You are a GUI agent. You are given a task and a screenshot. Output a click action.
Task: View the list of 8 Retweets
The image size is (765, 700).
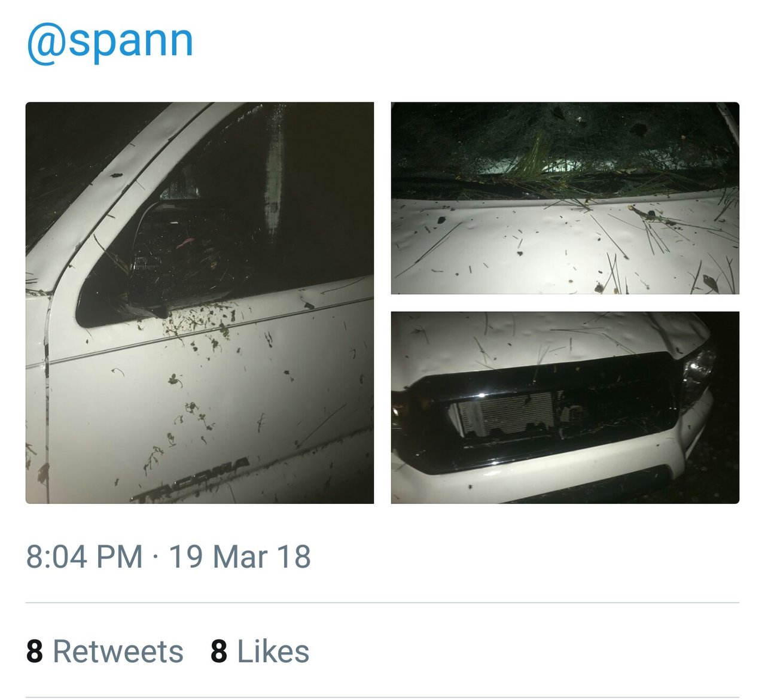(105, 652)
